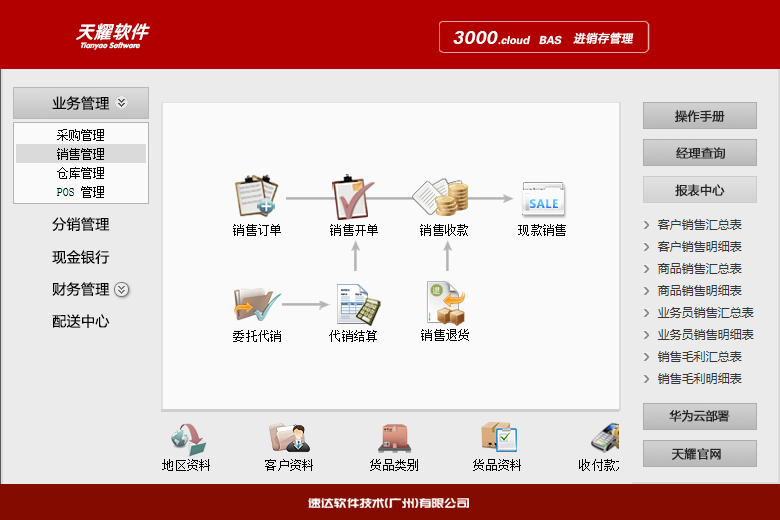Open the 销售毛利汇总表 report link
The width and height of the screenshot is (780, 520).
pos(699,357)
